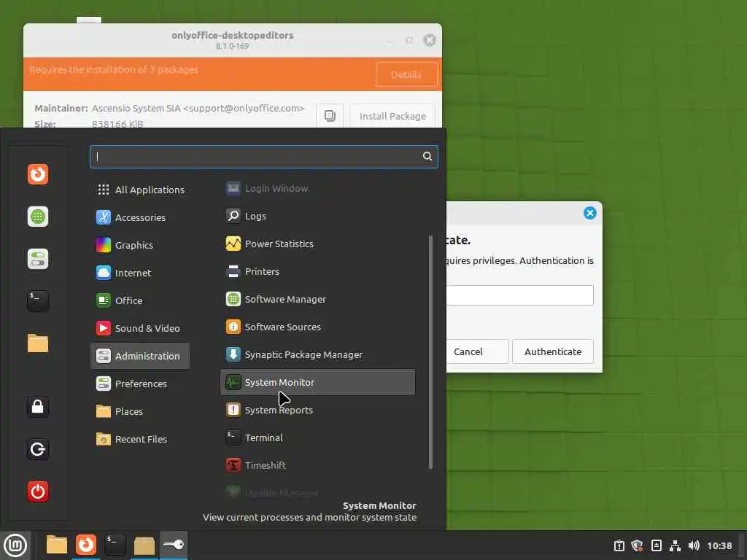Click the Linux Mint menu button on the taskbar
Screen dimensions: 747x560
[15, 545]
